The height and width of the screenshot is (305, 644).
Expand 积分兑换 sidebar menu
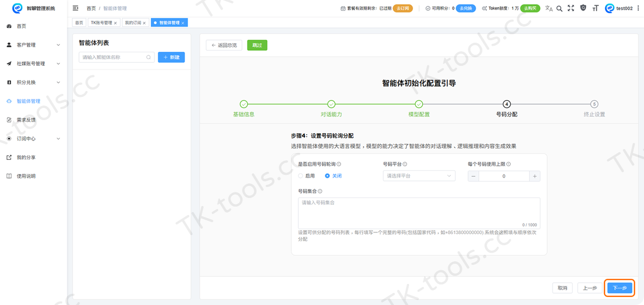coord(34,82)
